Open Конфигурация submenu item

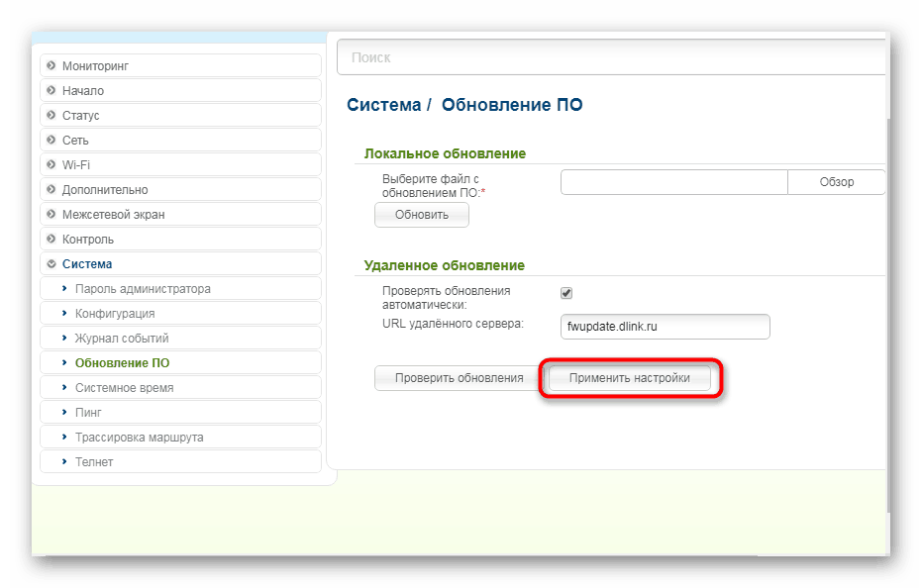pyautogui.click(x=180, y=313)
